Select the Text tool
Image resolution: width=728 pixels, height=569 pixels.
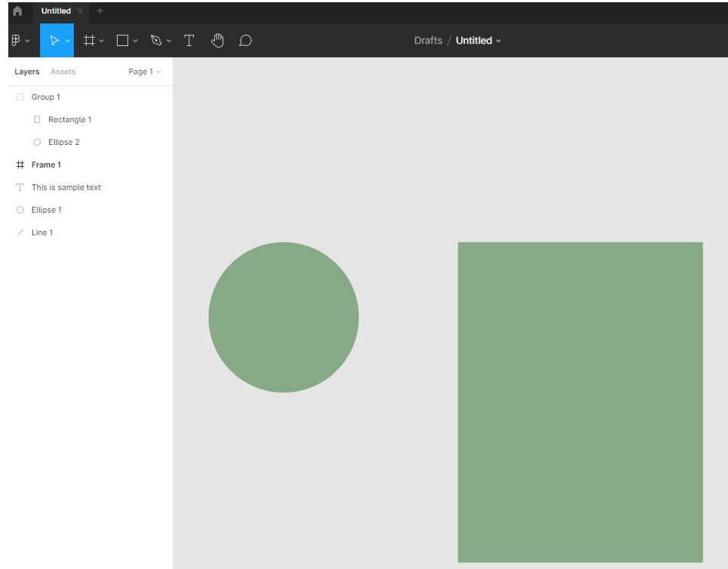point(189,41)
